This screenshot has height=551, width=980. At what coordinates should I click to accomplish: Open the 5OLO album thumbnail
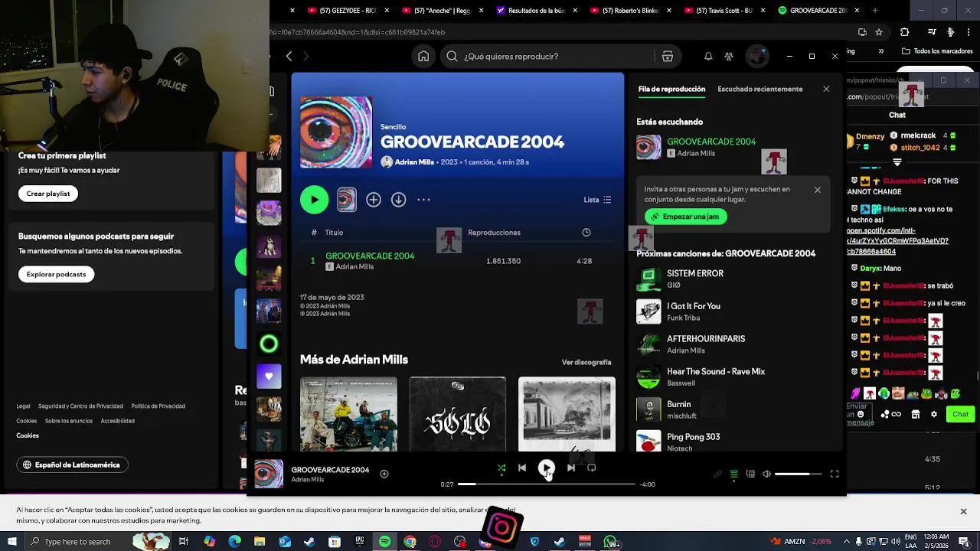click(457, 413)
